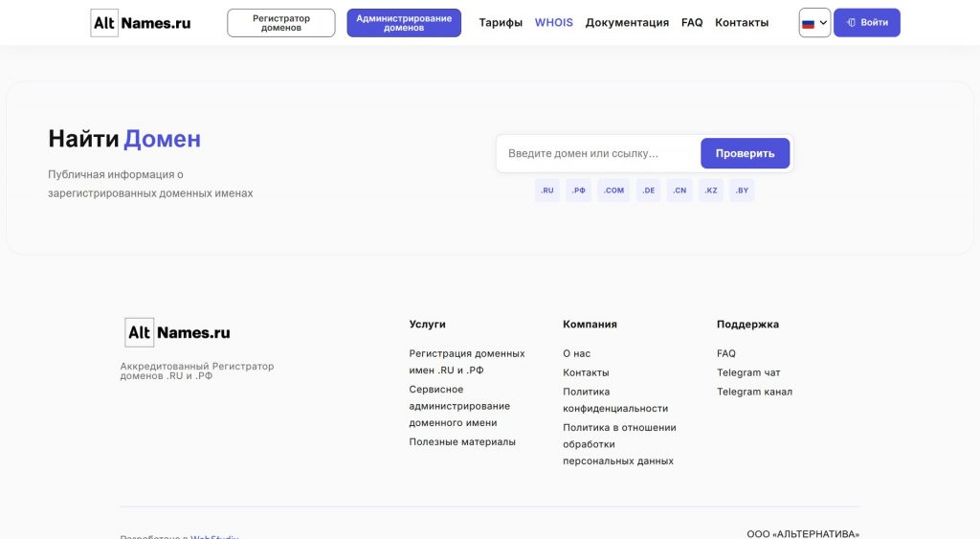The height and width of the screenshot is (539, 980).
Task: Click the Поддержка footer heading
Action: (747, 325)
